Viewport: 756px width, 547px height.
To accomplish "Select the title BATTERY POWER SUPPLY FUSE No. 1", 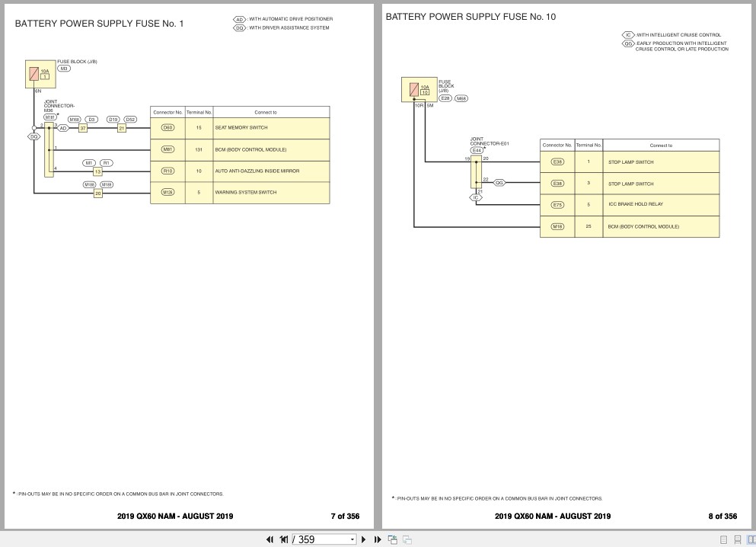I will [99, 24].
